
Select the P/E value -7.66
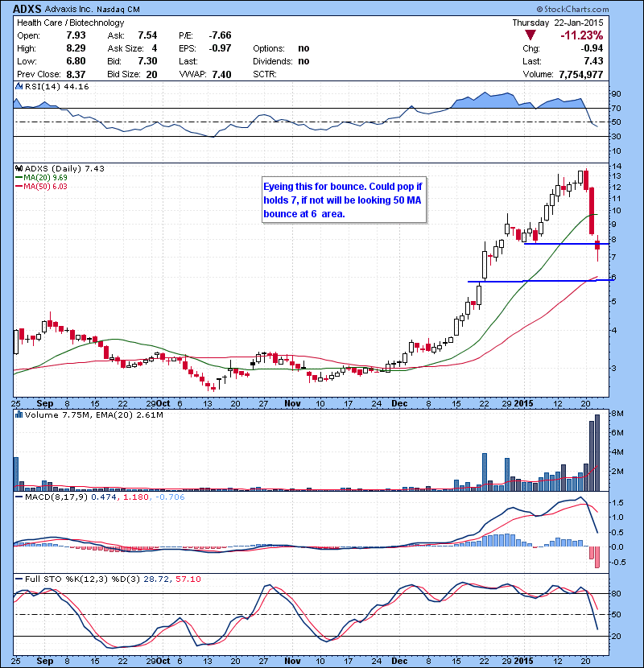click(220, 35)
